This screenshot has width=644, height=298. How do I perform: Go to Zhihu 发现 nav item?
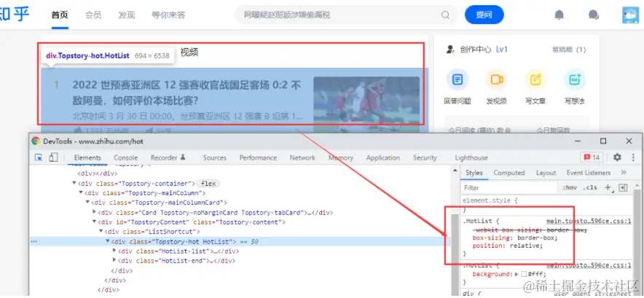coord(127,15)
